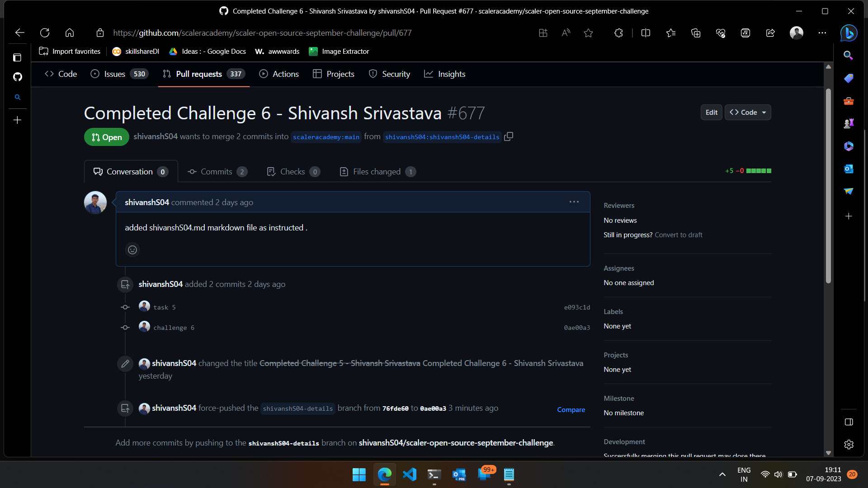Bookmark this page with the favorites star
This screenshot has height=488, width=868.
(x=588, y=33)
